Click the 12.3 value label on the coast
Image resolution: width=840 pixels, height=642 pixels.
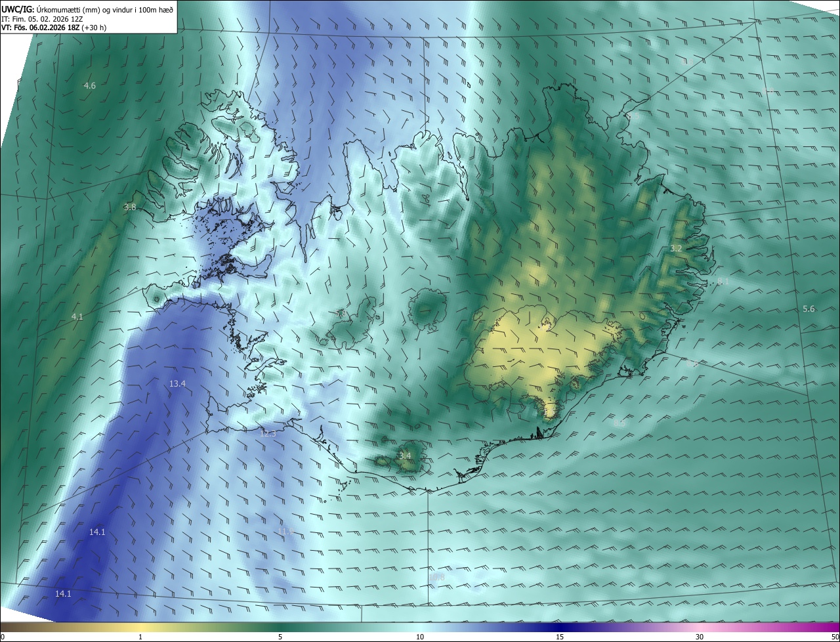click(x=268, y=433)
